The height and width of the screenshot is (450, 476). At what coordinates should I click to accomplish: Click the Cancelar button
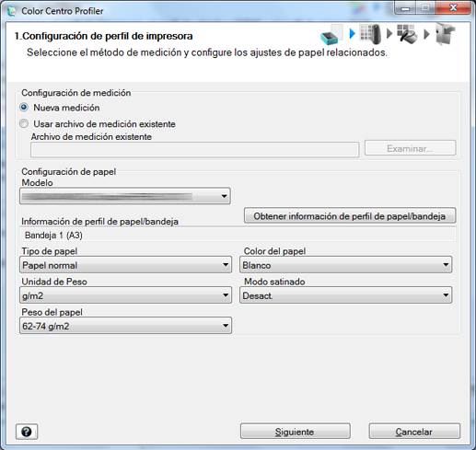point(414,432)
